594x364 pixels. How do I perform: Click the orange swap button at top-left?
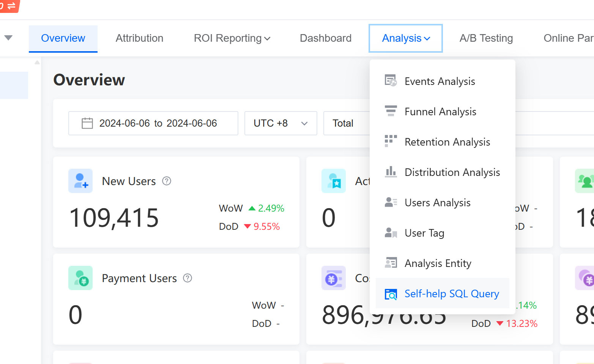pos(9,6)
